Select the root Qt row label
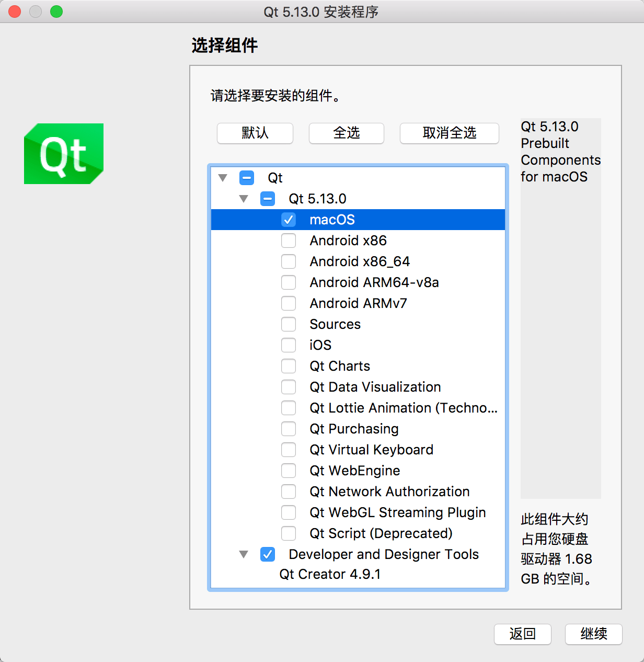 275,178
